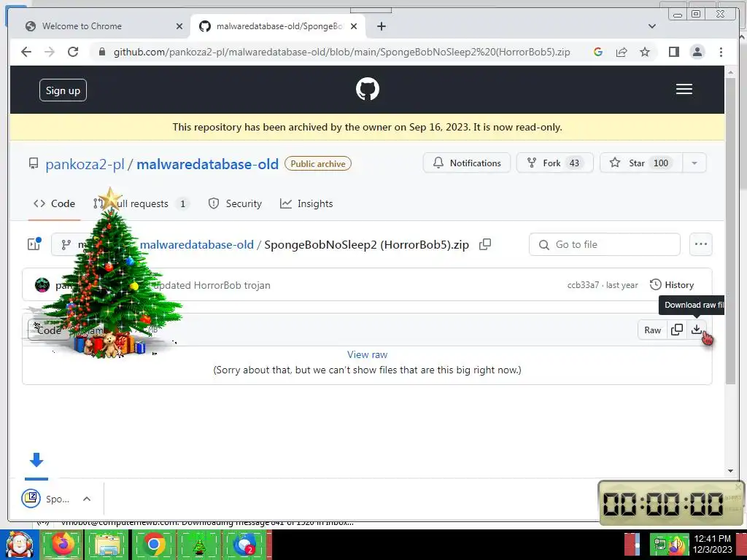Open Chrome from the taskbar
The height and width of the screenshot is (560, 747).
154,544
